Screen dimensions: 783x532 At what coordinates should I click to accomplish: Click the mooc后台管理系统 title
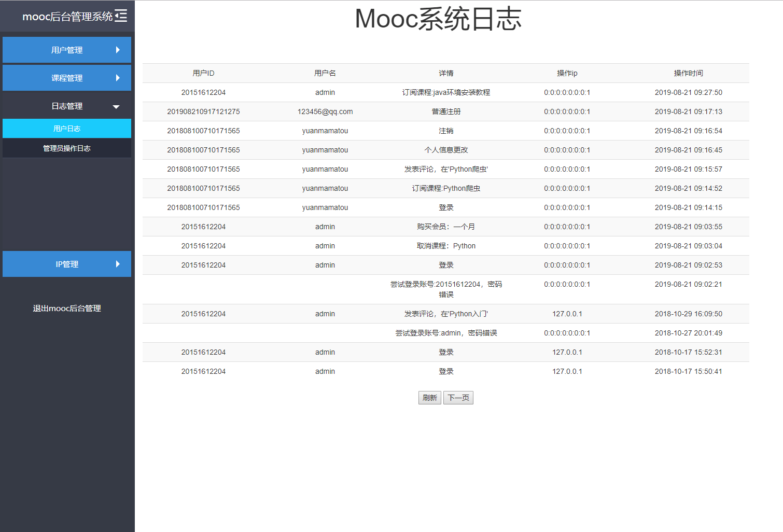pos(67,16)
